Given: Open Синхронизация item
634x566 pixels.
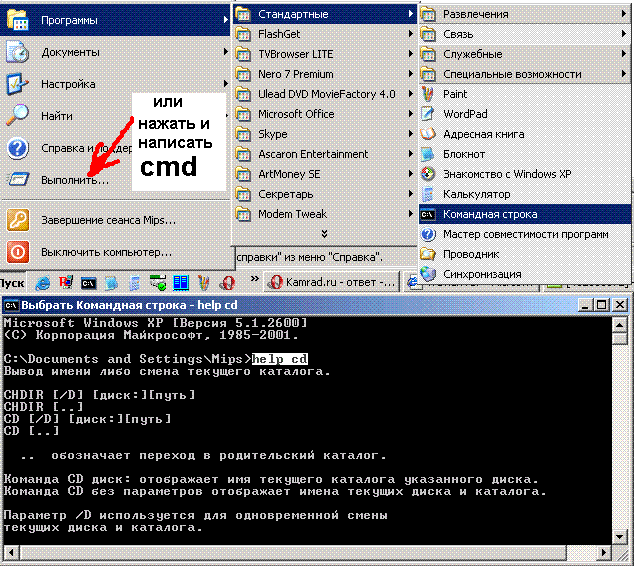Looking at the screenshot, I should [482, 274].
